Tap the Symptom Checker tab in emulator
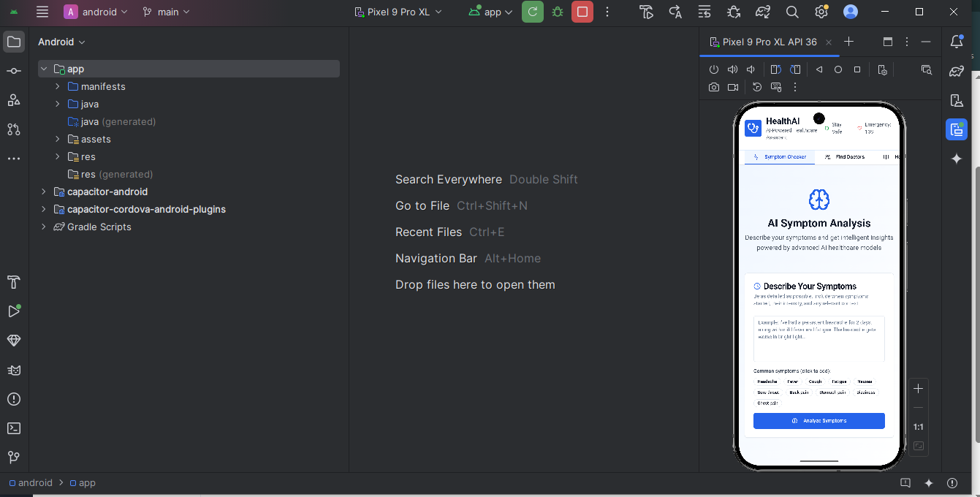 click(780, 156)
